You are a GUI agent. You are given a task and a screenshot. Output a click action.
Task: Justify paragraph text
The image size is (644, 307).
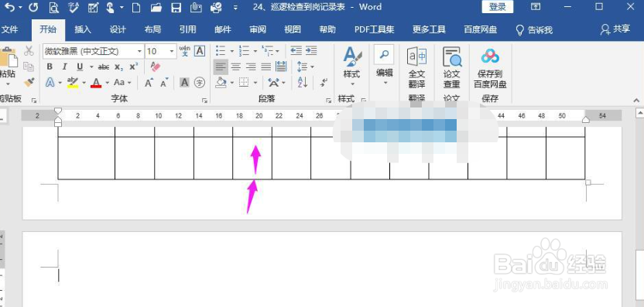[x=266, y=67]
